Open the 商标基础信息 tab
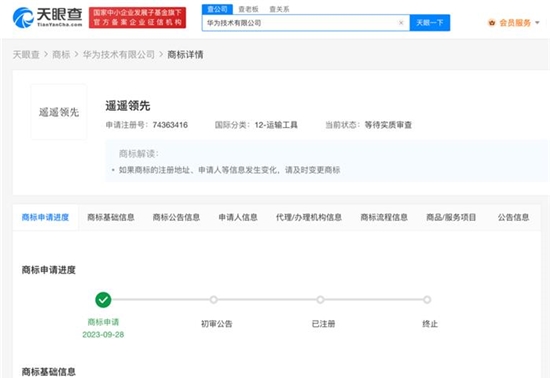Screen dimensions: 550x378 111,217
